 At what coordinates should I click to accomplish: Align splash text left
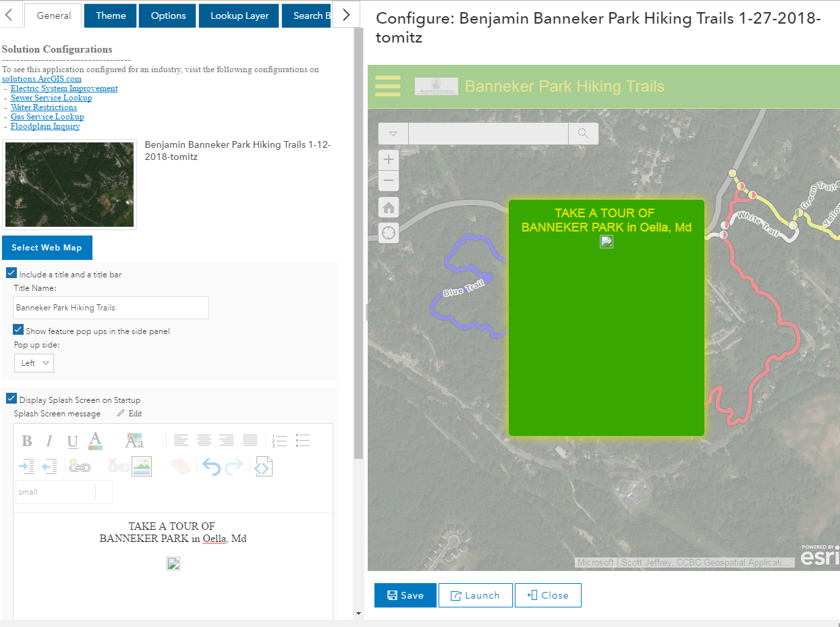pos(181,441)
